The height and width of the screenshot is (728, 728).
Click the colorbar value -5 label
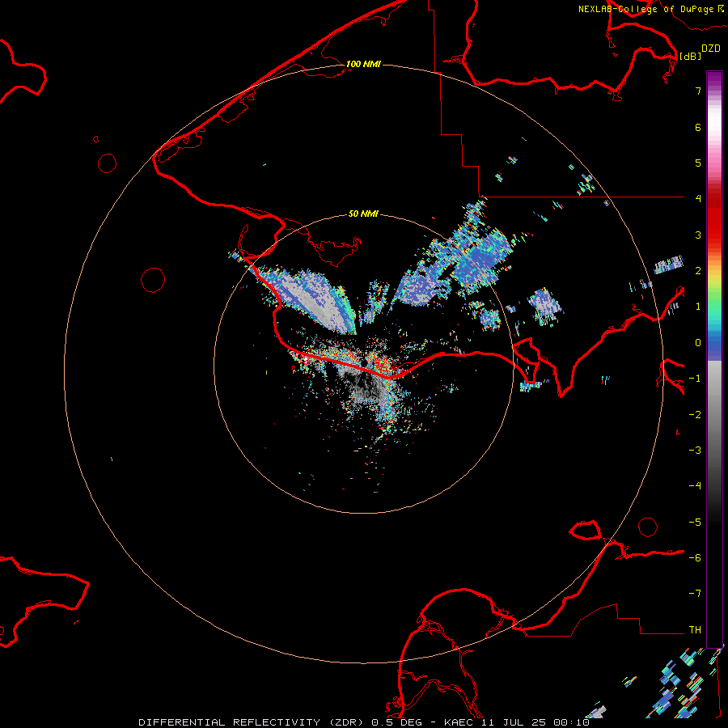coord(695,523)
